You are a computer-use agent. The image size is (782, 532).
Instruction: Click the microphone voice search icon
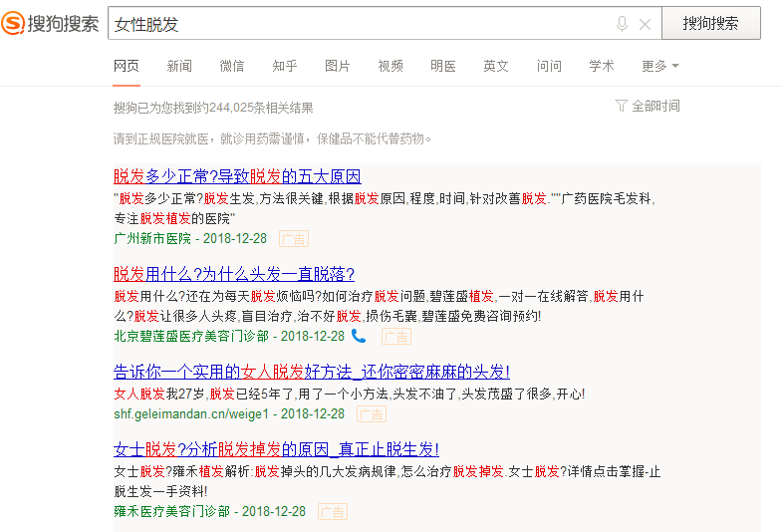(x=623, y=24)
